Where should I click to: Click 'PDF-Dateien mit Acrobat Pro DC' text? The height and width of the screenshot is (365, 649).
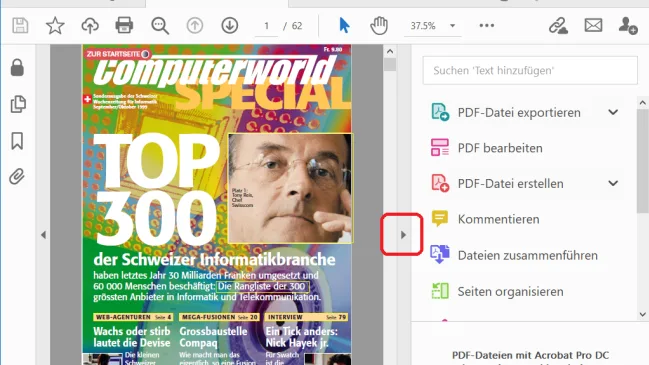tap(530, 355)
